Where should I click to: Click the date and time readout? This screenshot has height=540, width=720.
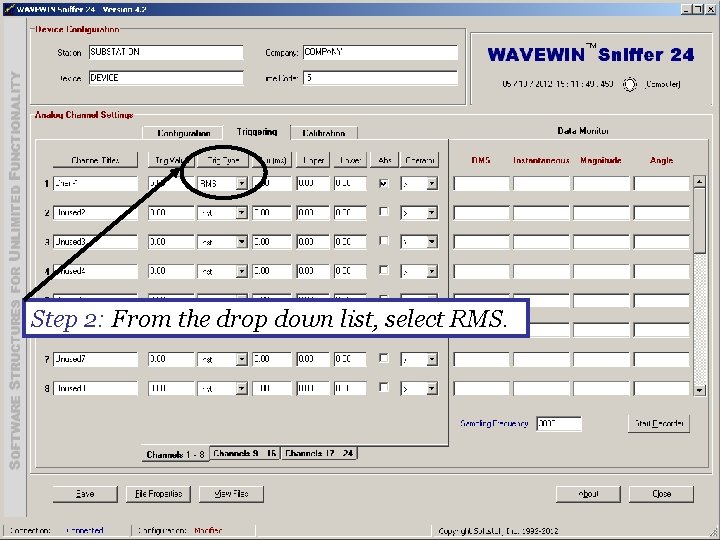557,84
